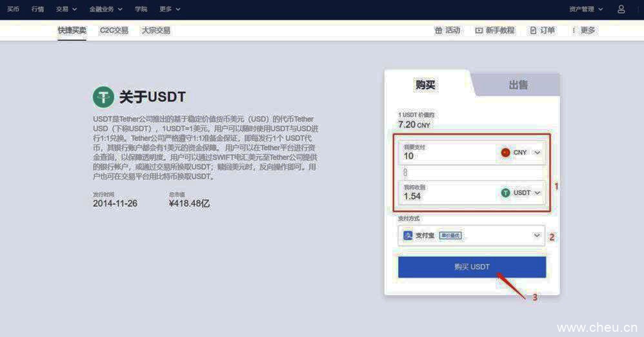644x337 pixels.
Task: Click the 新手教程 tutorial icon
Action: coord(479,30)
